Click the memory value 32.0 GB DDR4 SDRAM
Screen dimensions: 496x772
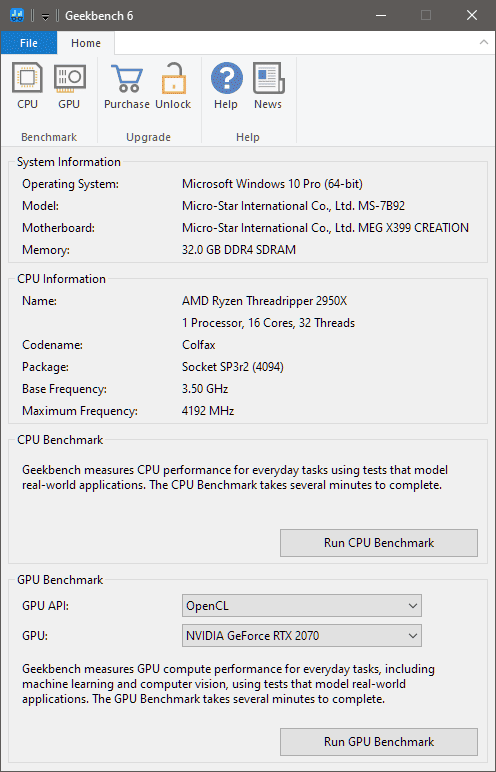coord(239,250)
